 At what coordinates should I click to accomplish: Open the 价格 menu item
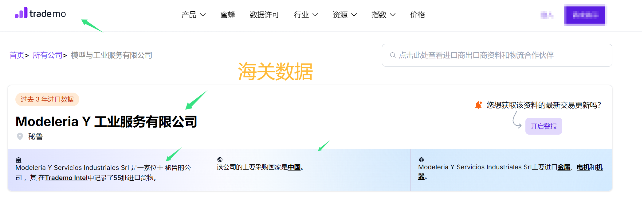point(418,15)
